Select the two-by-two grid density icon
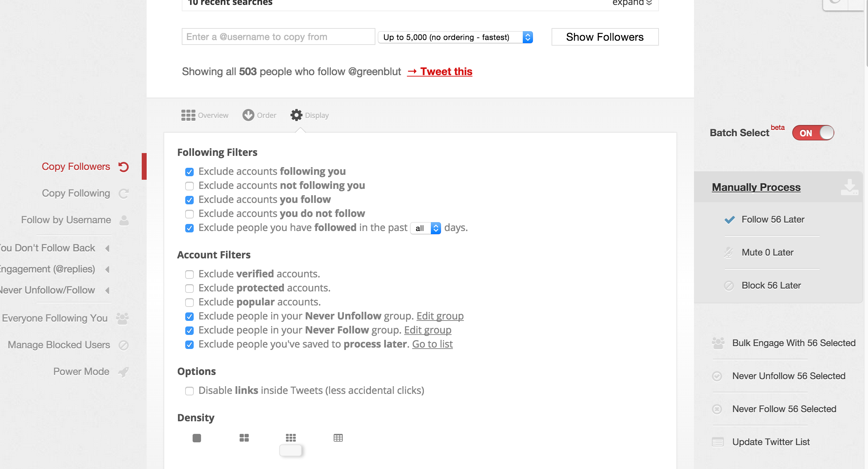 coord(244,438)
